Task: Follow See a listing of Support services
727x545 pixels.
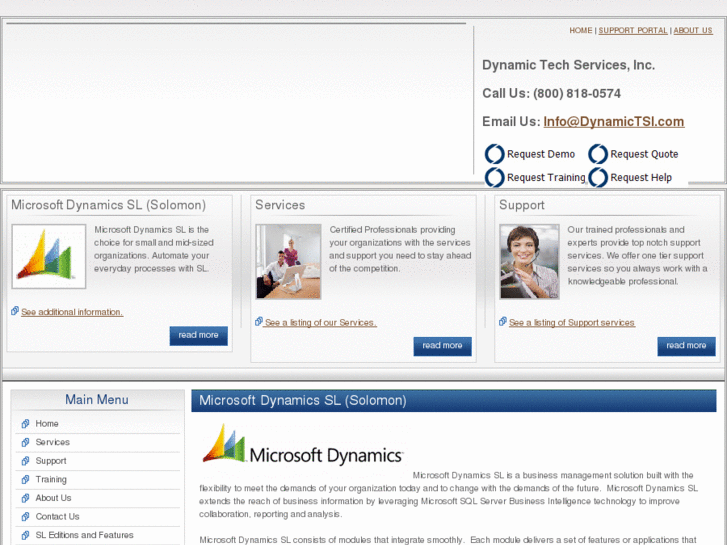Action: [x=572, y=323]
